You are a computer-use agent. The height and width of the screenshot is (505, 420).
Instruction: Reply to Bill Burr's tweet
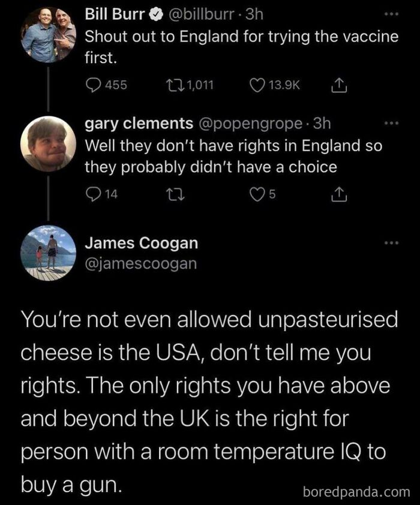(x=94, y=85)
